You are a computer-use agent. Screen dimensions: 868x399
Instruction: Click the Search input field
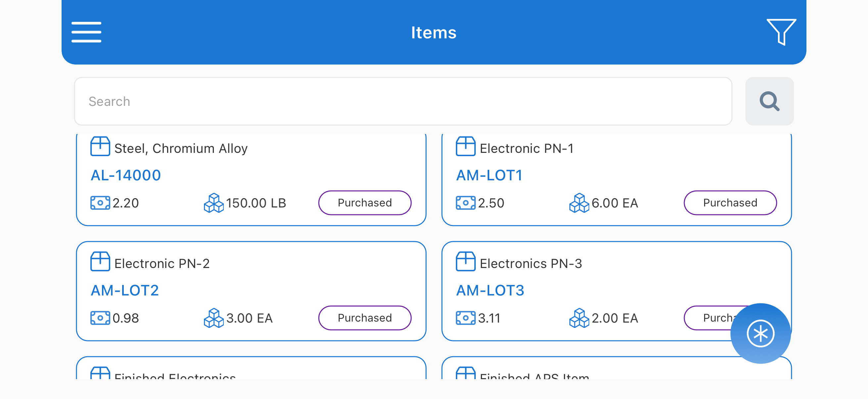(403, 101)
